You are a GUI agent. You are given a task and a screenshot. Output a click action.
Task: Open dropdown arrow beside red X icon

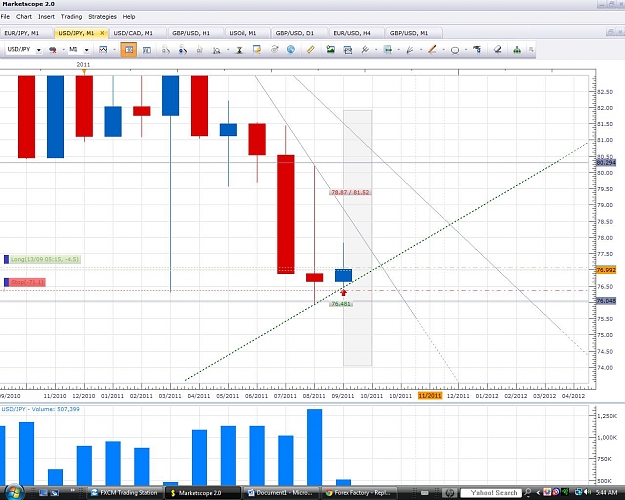63,50
